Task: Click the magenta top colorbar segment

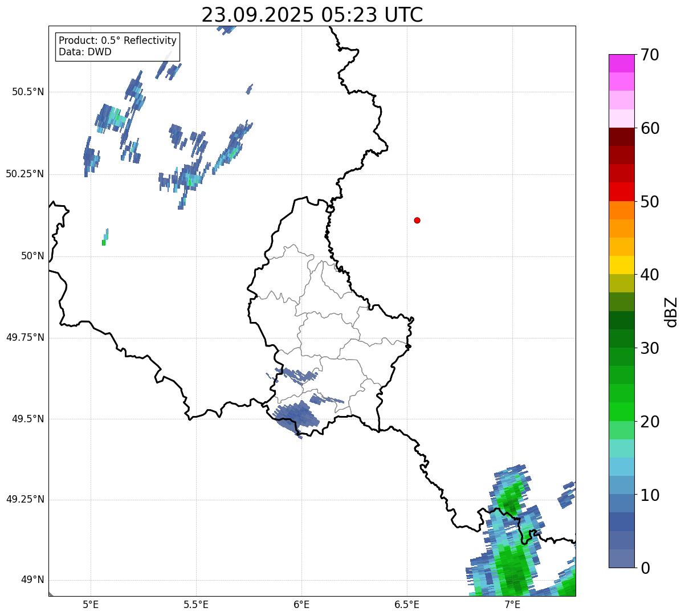Action: [x=621, y=63]
